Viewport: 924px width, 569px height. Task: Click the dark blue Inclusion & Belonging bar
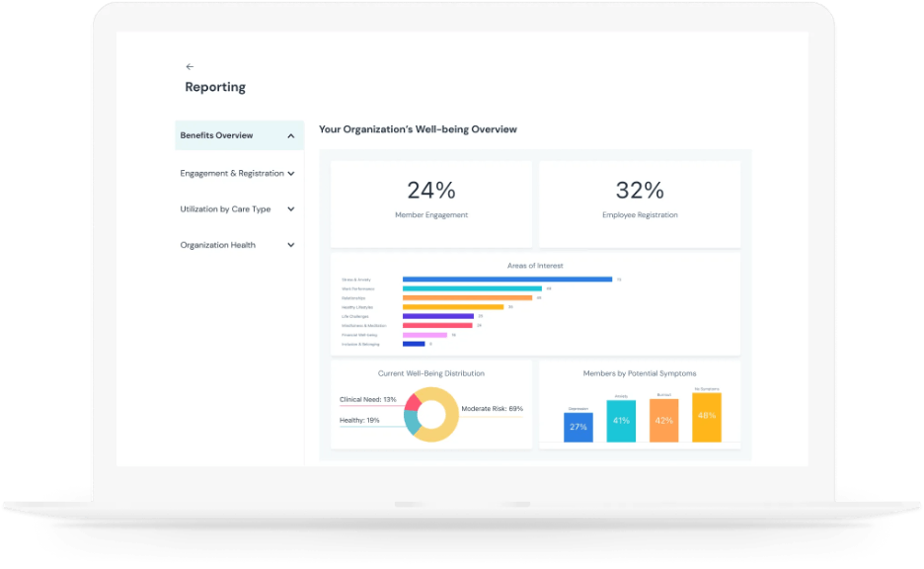tap(414, 344)
